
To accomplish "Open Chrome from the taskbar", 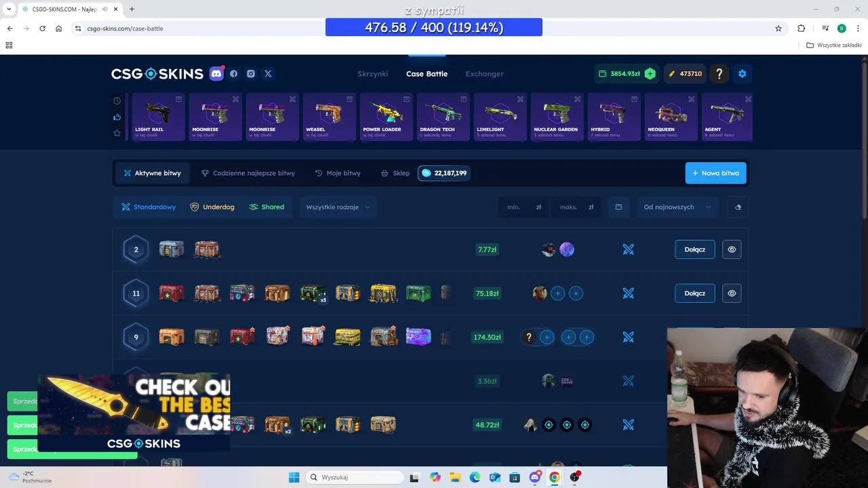I will point(555,477).
